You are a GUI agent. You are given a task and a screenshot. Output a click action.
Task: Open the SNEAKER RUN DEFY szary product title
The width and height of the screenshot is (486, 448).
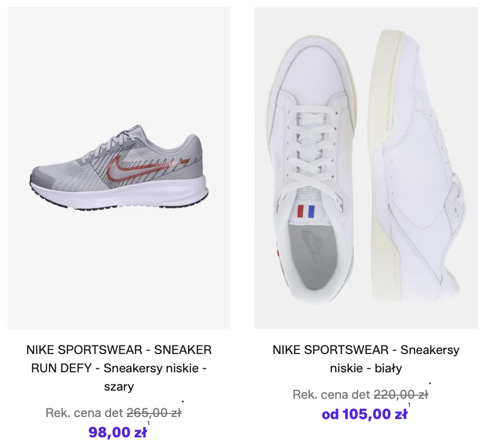point(119,368)
